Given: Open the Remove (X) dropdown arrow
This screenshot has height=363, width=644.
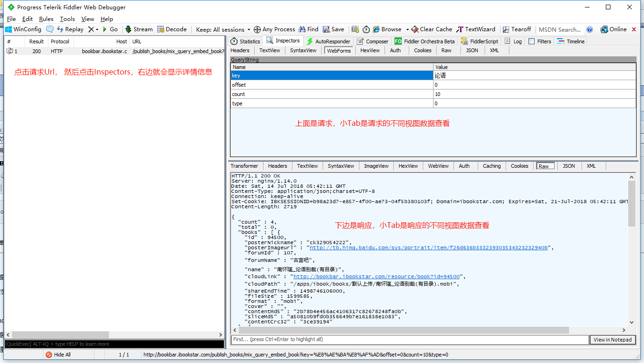Looking at the screenshot, I should 97,29.
